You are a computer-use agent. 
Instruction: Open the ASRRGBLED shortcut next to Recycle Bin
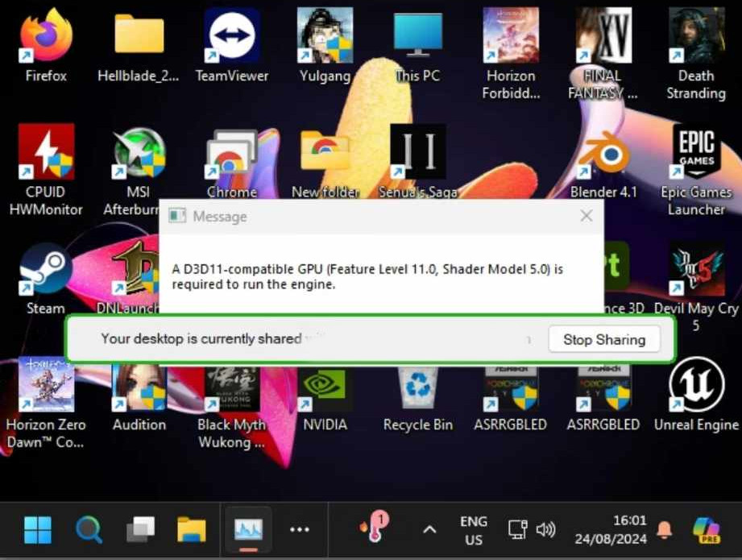point(511,400)
